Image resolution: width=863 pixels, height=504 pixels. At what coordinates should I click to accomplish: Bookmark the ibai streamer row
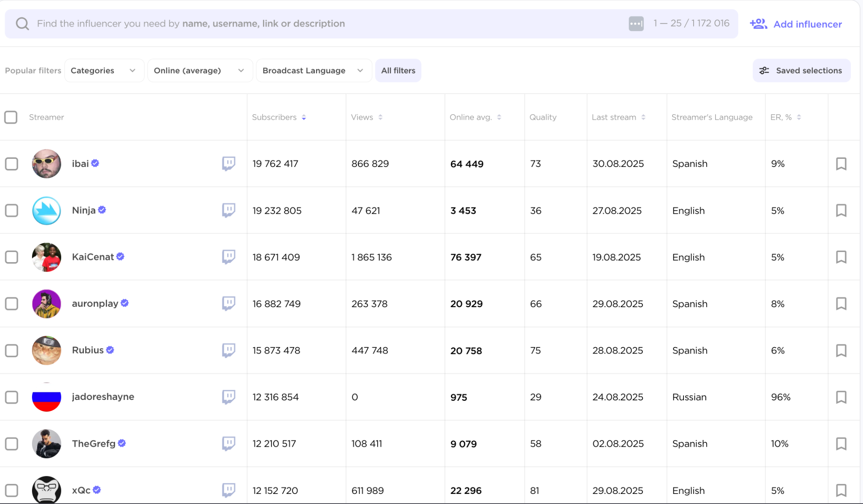pos(841,164)
